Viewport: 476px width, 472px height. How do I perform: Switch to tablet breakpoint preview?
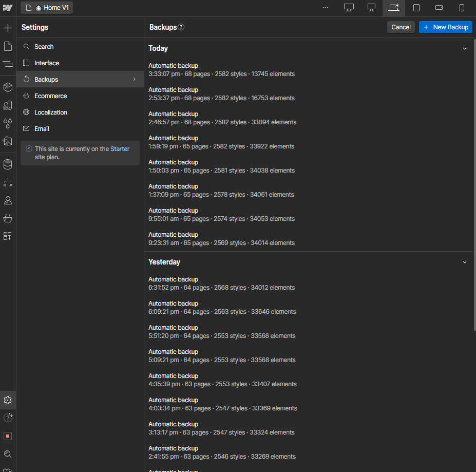(x=416, y=8)
